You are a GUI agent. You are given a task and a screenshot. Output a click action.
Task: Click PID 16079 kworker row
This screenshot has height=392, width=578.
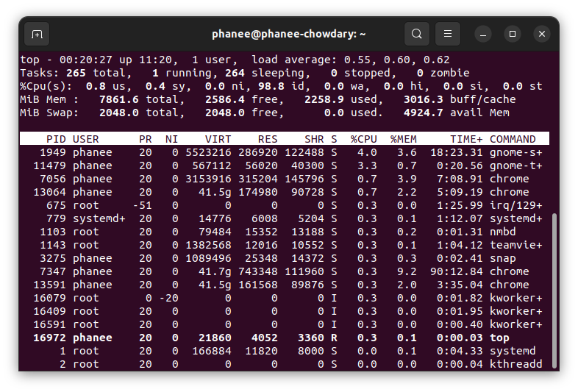pos(284,298)
